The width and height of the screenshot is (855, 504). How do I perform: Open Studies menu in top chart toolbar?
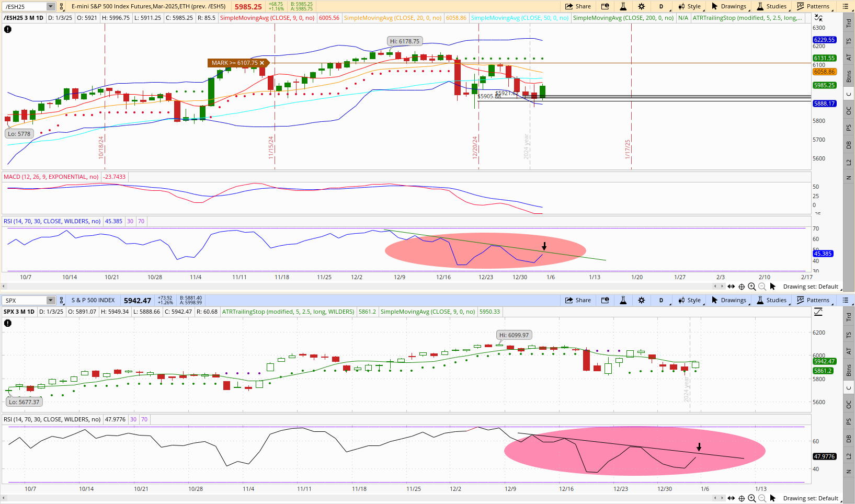point(772,6)
